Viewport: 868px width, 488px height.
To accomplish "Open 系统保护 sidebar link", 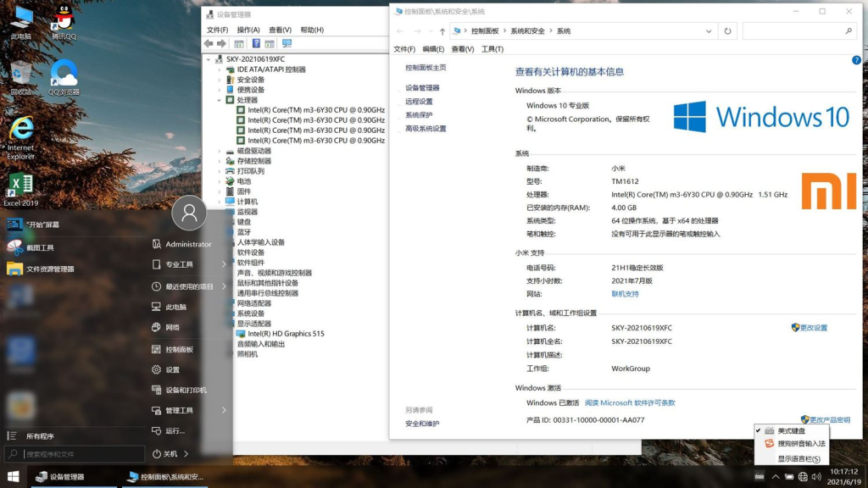I will coord(419,115).
